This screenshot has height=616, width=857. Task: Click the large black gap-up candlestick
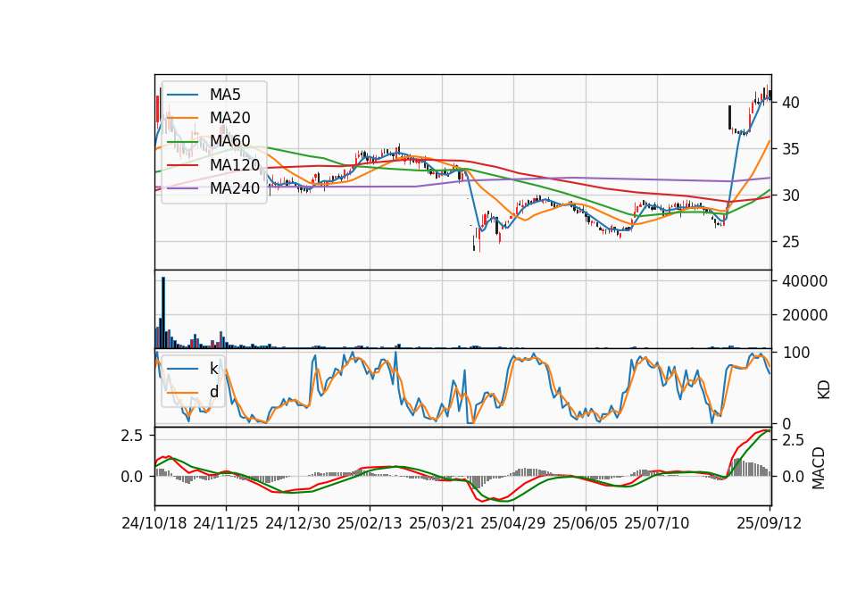point(729,117)
